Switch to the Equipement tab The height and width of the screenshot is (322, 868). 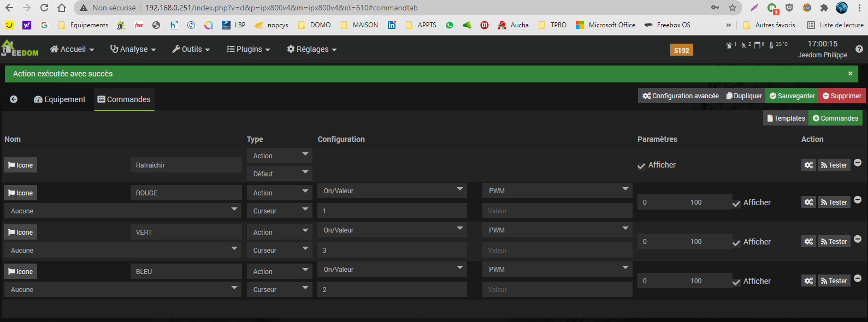tap(60, 99)
